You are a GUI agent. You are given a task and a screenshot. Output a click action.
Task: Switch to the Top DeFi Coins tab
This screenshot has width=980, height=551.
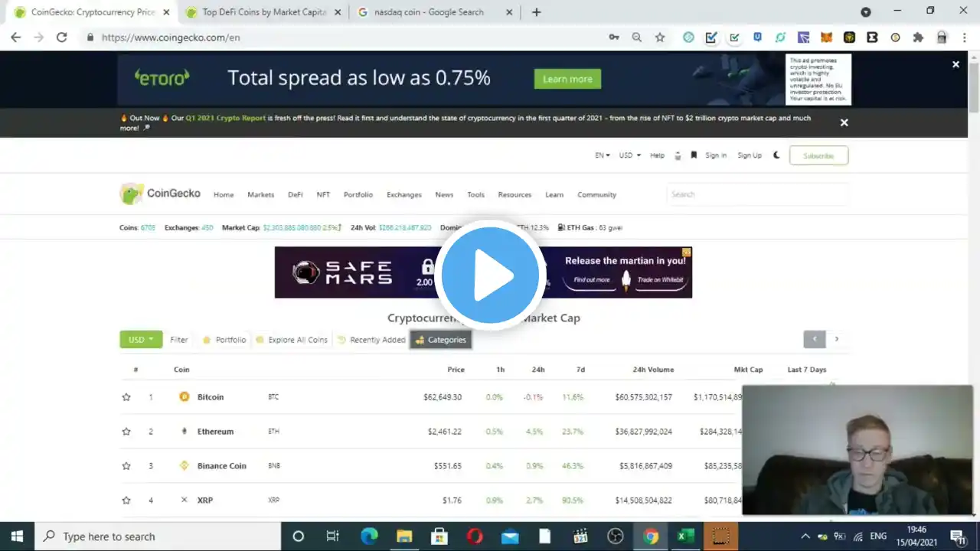click(x=263, y=12)
